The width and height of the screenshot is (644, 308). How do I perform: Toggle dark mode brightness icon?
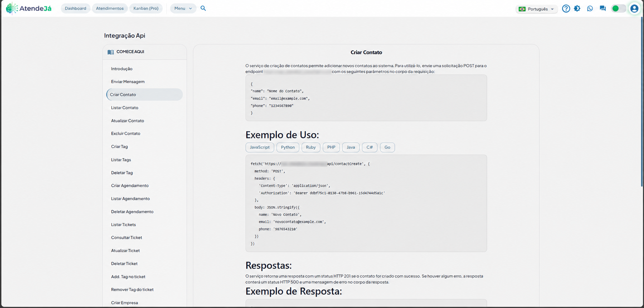click(577, 9)
